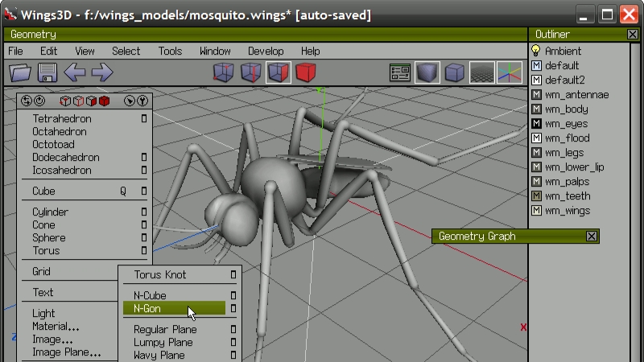
Task: Select Image Plane... menu entry
Action: pos(66,352)
